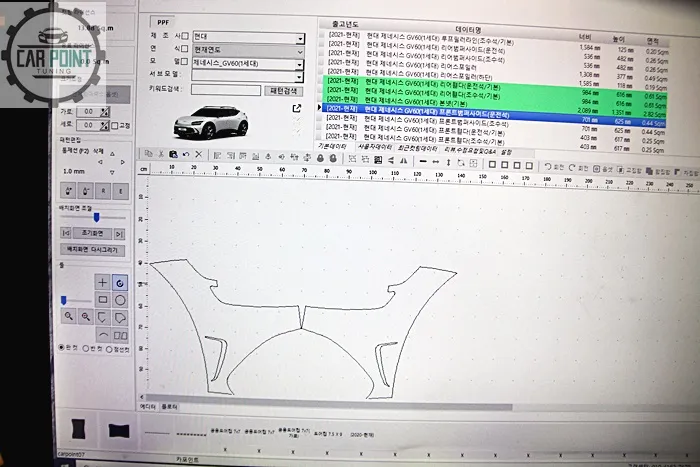700x467 pixels.
Task: Click the mirror flip triangles icon
Action: pos(404,161)
